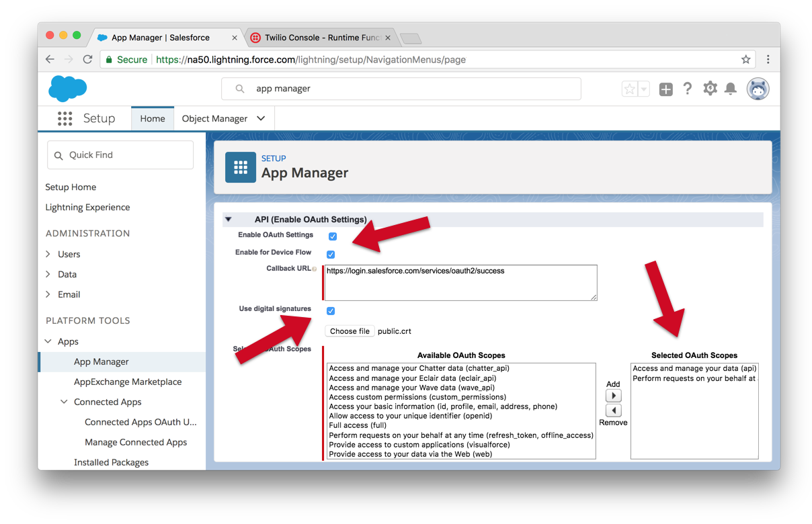Open Lightning Experience in sidebar
Image resolution: width=812 pixels, height=524 pixels.
[x=88, y=207]
